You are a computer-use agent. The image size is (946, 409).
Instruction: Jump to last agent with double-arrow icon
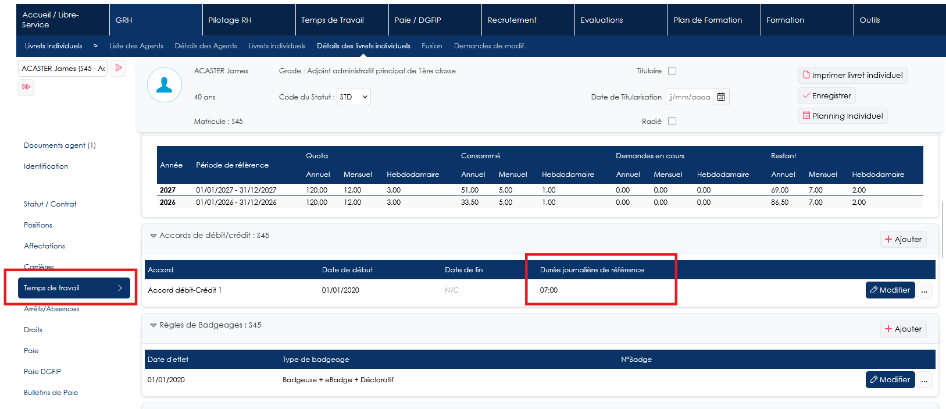click(x=26, y=87)
